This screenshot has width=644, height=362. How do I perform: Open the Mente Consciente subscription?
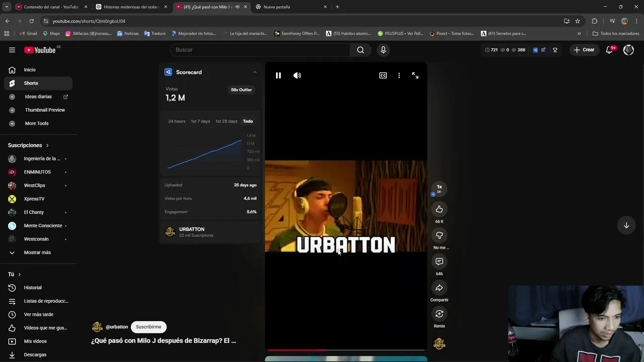click(x=38, y=226)
